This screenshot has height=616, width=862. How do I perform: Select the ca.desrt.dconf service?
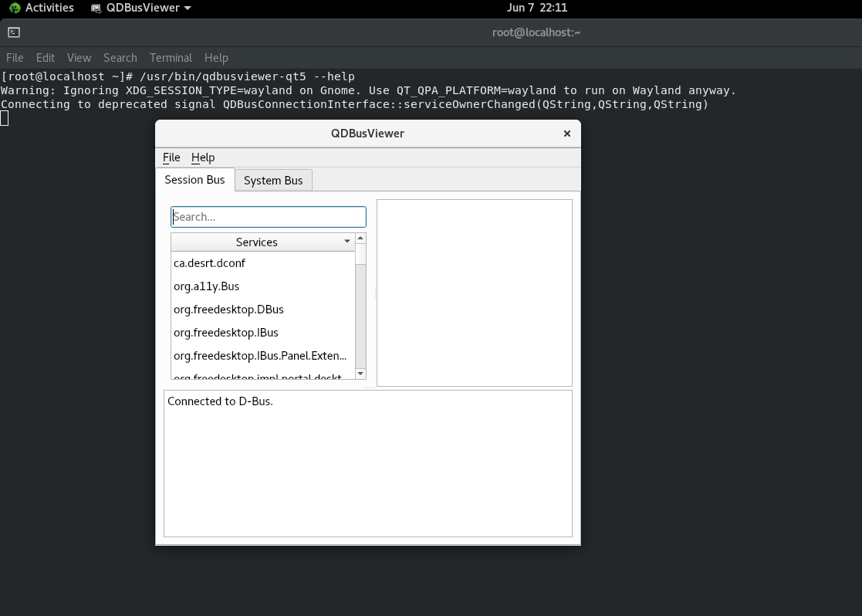click(209, 263)
